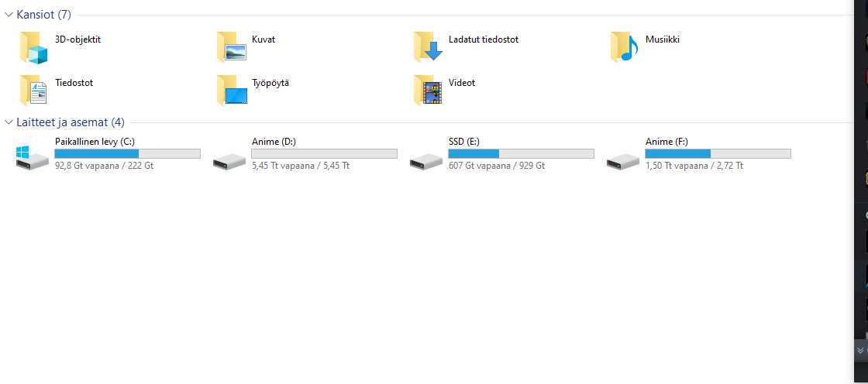Collapse the Laitteet ja asemat chevron
The image size is (868, 384).
click(9, 122)
